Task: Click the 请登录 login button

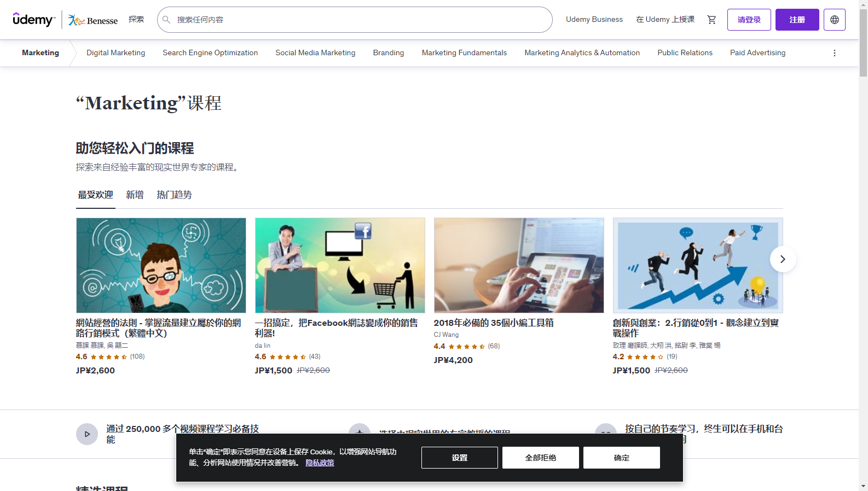Action: 749,20
